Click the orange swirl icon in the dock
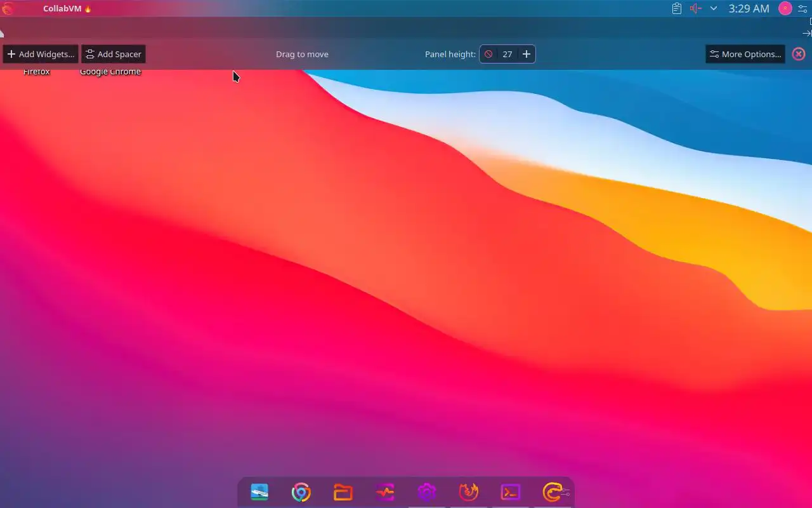812x508 pixels. pyautogui.click(x=551, y=492)
